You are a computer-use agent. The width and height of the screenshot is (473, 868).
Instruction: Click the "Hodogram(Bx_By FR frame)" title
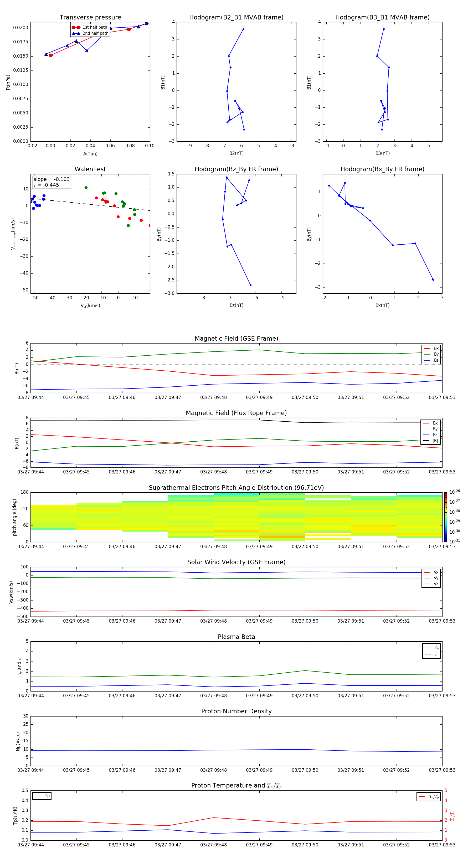[382, 169]
